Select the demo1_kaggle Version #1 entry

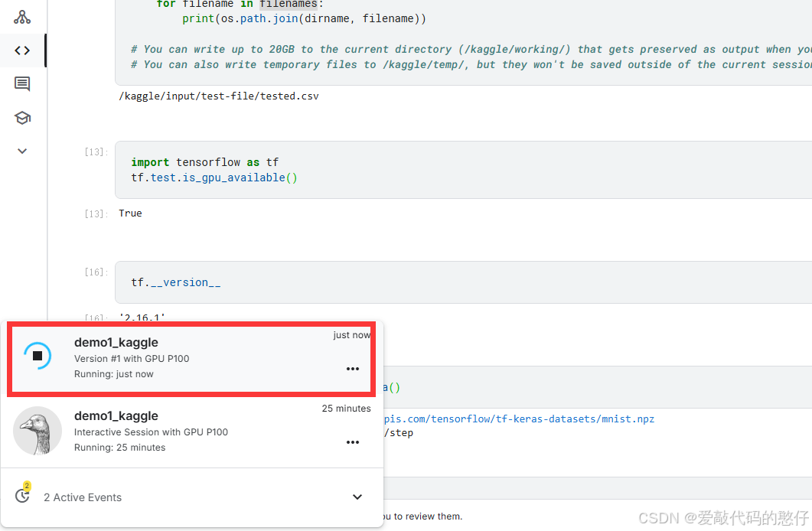(x=191, y=357)
